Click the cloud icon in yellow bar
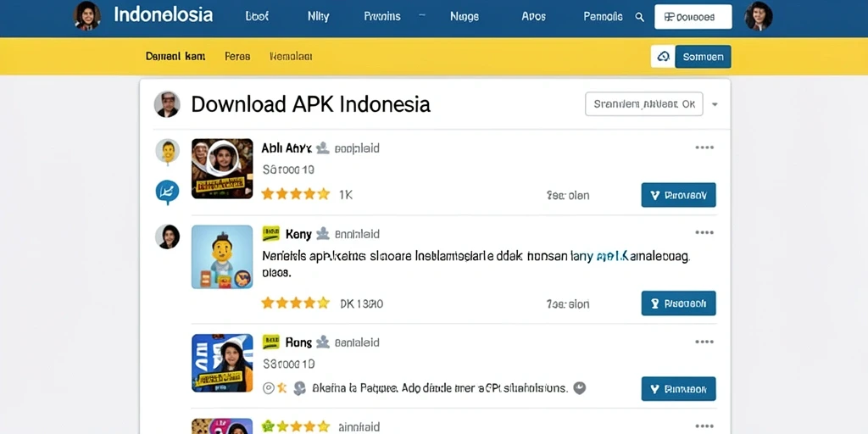This screenshot has width=868, height=434. coord(663,57)
